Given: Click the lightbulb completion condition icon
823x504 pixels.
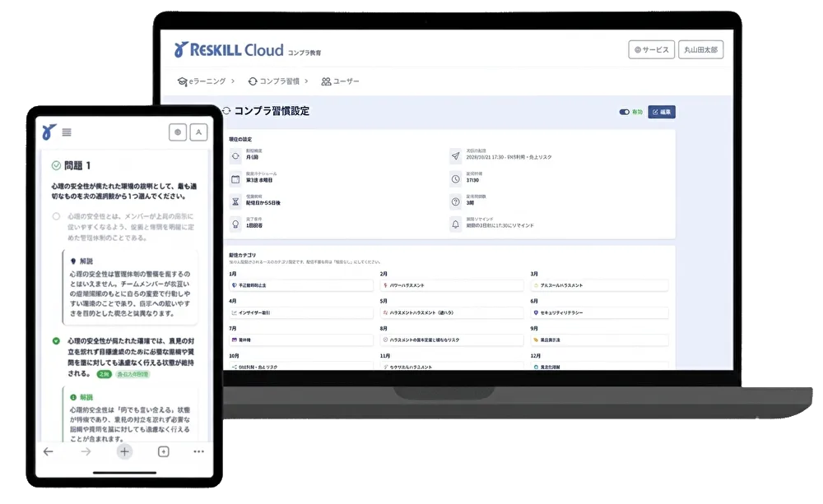Looking at the screenshot, I should [235, 224].
